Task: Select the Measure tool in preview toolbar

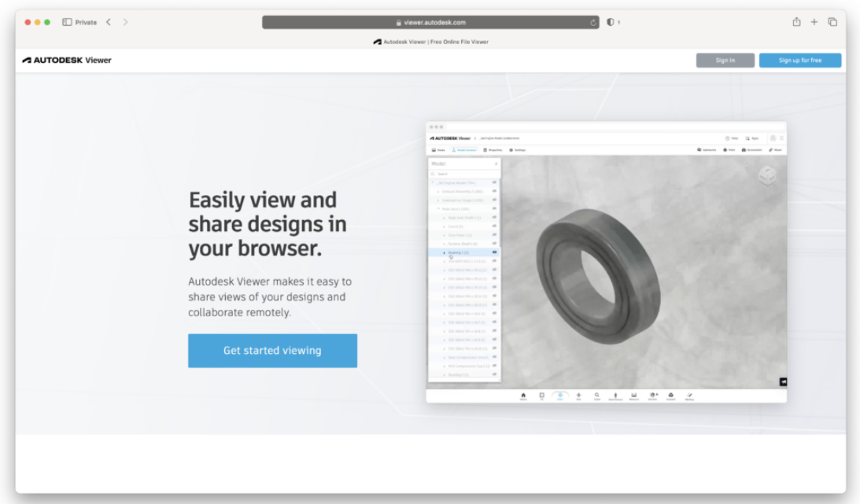Action: click(634, 396)
